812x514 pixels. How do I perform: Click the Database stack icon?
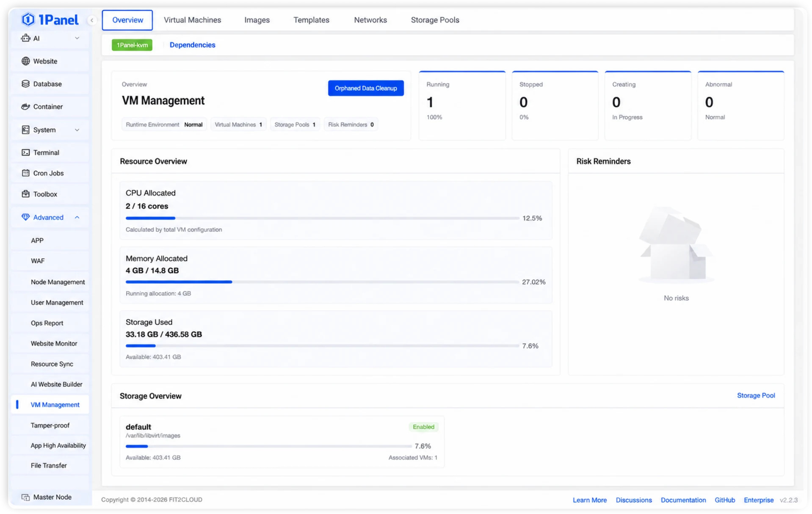click(25, 84)
